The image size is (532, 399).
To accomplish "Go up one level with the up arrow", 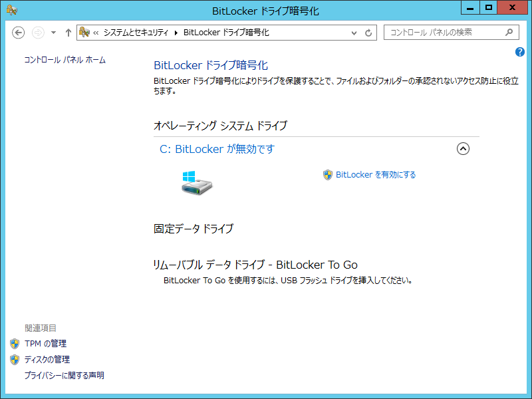I will (x=68, y=33).
